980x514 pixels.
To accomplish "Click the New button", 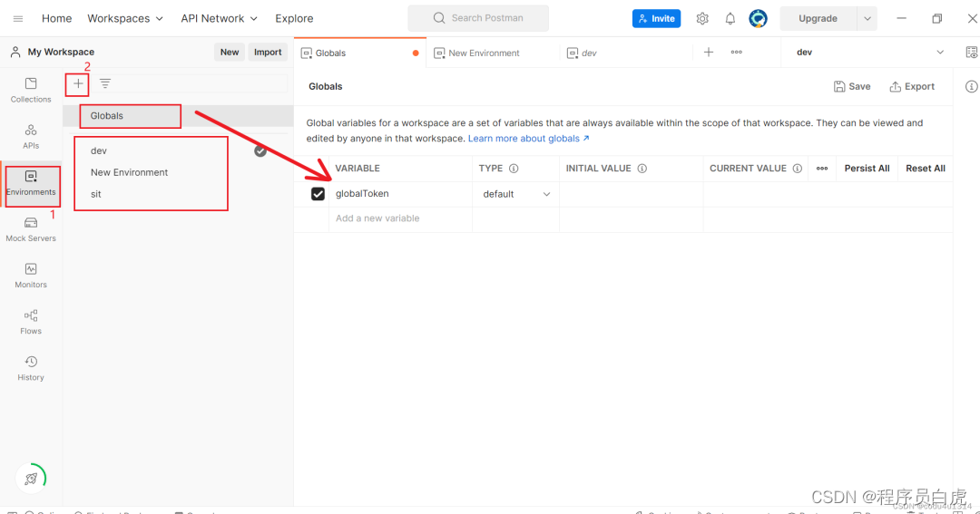I will (x=230, y=53).
